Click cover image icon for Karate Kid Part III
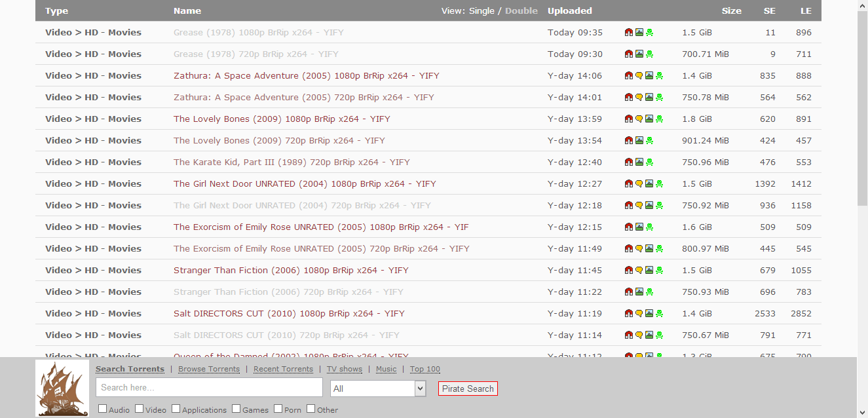This screenshot has height=418, width=868. tap(639, 162)
